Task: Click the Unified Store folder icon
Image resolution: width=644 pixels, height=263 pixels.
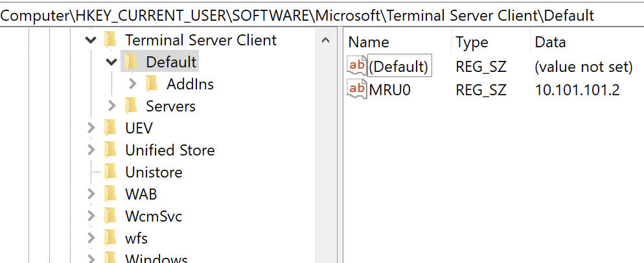Action: 110,150
